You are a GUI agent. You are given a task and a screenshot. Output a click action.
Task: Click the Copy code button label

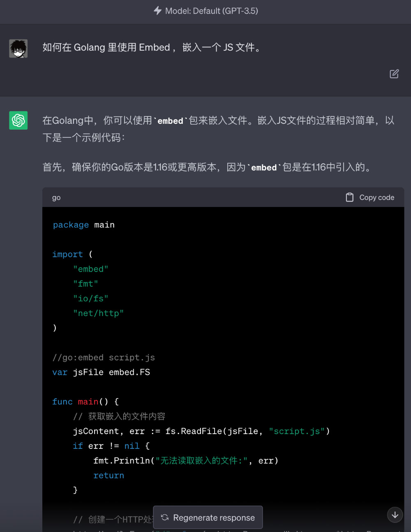coord(376,197)
